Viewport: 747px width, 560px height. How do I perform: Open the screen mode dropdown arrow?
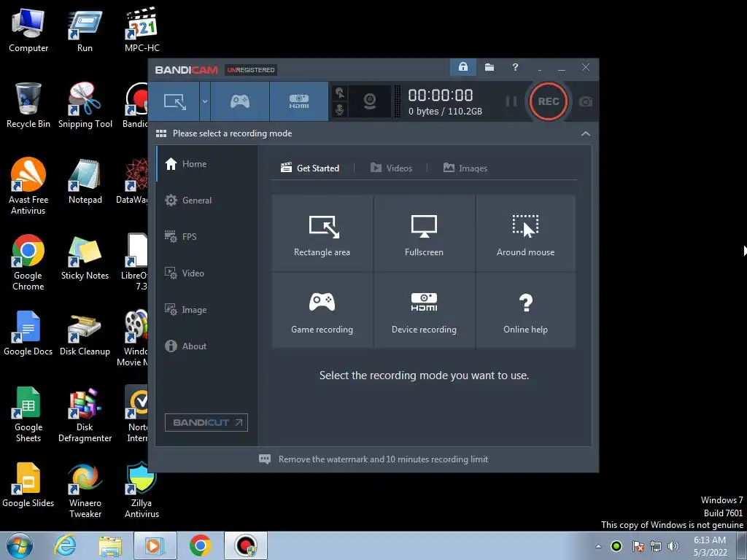205,101
